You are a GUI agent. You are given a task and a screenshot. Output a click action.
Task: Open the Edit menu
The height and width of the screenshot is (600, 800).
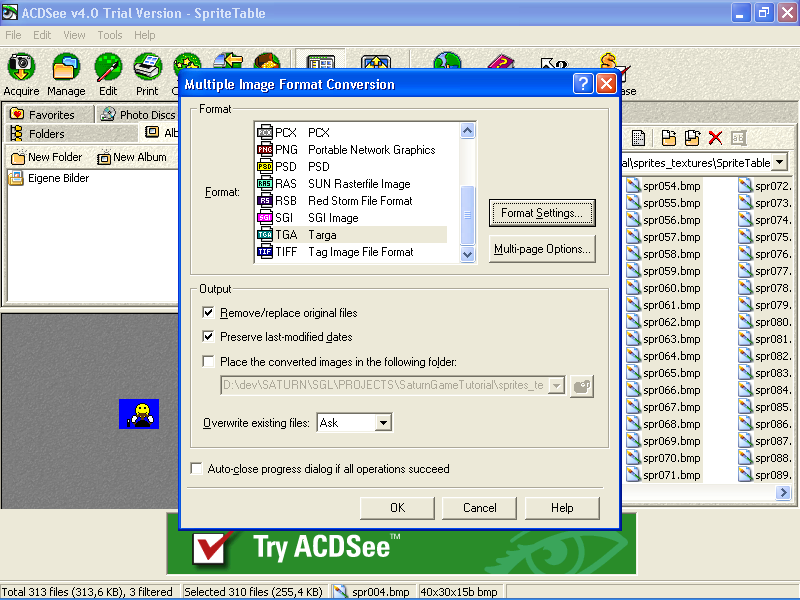point(42,35)
